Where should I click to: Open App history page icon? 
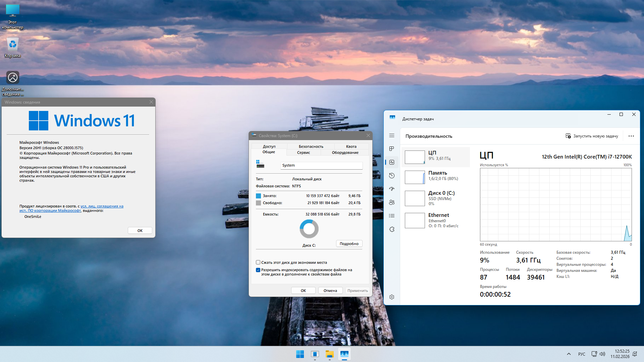coord(392,176)
